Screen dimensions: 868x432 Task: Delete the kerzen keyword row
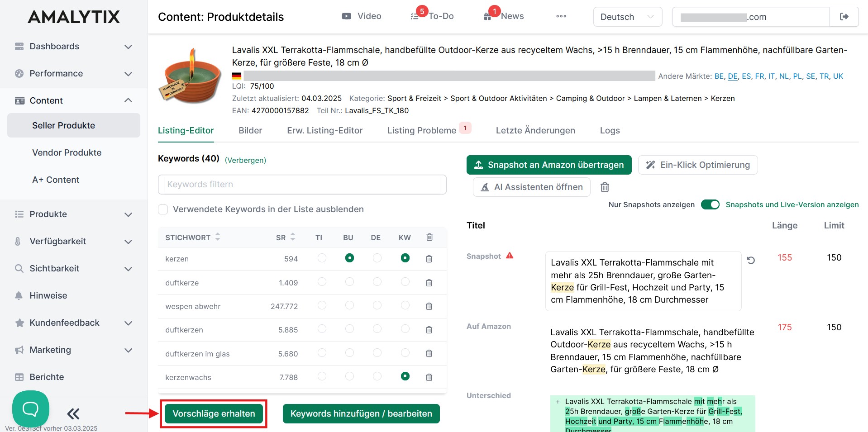429,259
